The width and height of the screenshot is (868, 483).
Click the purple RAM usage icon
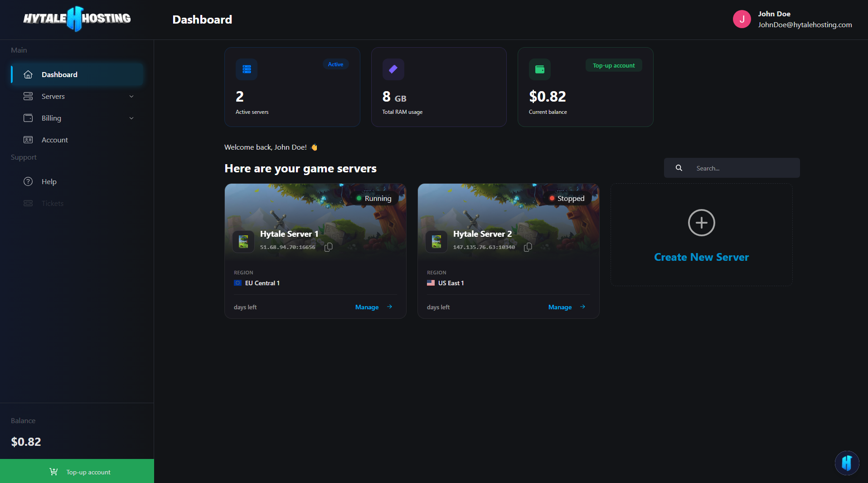393,69
